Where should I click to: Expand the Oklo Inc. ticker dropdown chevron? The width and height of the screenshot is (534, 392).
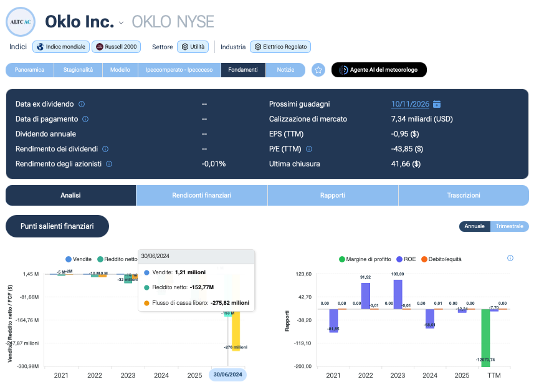(x=122, y=23)
